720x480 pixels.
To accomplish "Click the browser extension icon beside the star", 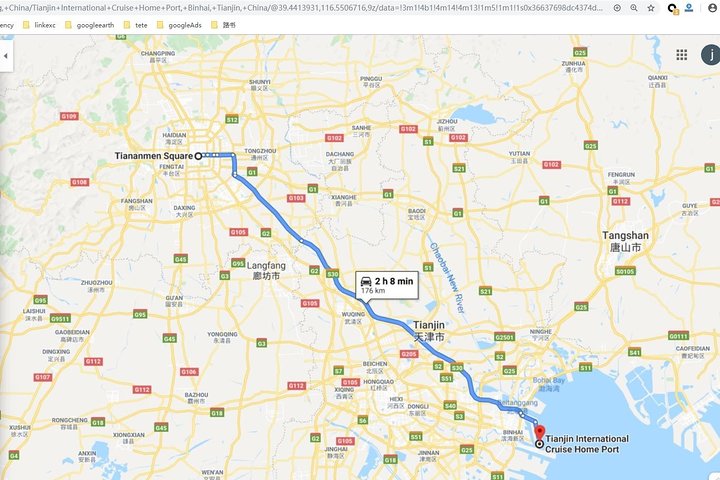I will point(673,9).
